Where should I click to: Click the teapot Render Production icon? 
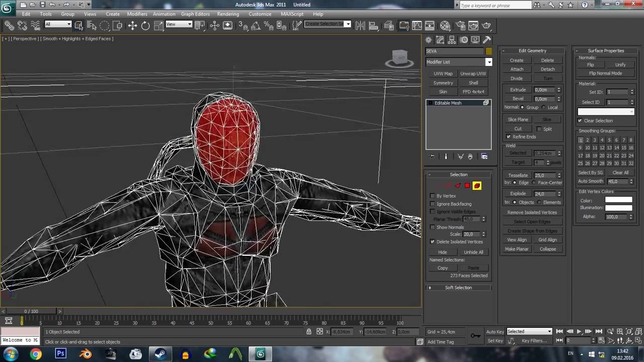coord(487,25)
